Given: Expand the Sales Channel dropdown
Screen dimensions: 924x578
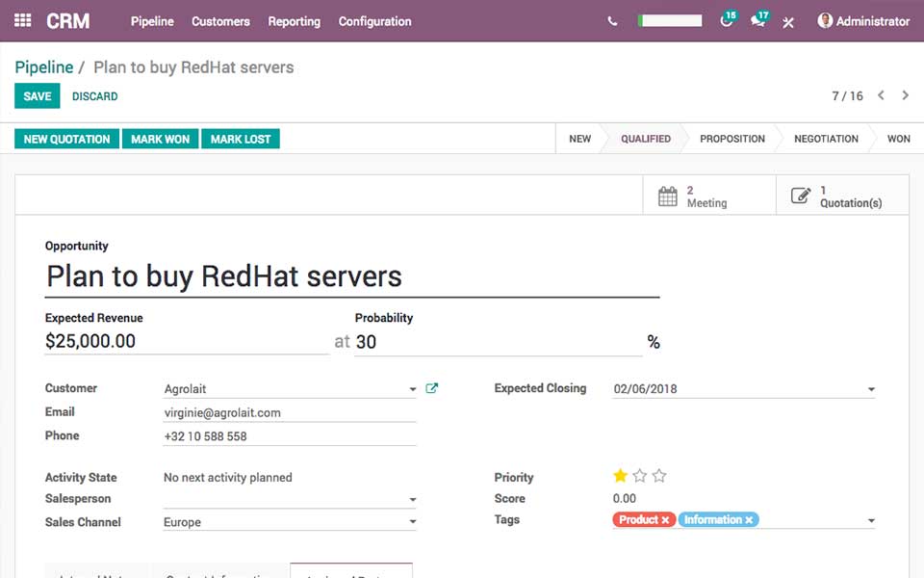Looking at the screenshot, I should [x=413, y=521].
